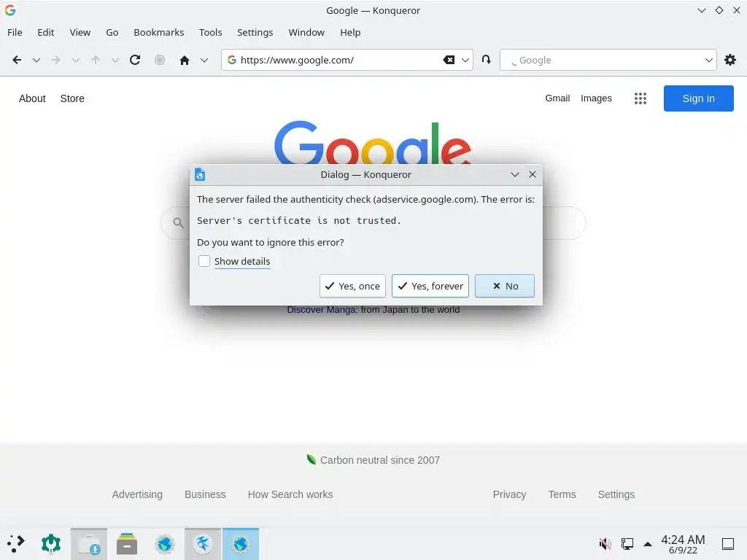The height and width of the screenshot is (560, 747).
Task: Open the Store link
Action: [x=72, y=98]
